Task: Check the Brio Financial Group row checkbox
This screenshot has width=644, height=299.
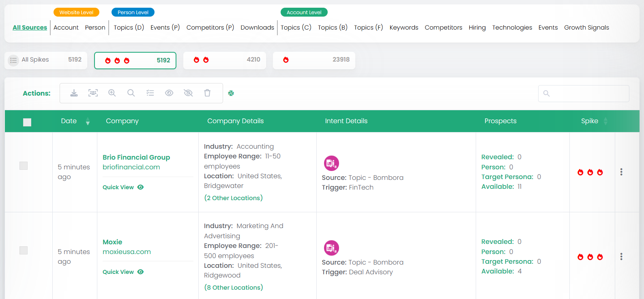Action: [x=24, y=166]
